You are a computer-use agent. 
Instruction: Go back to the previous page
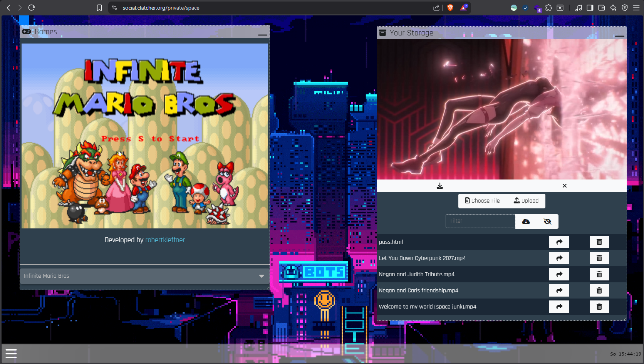click(x=8, y=8)
